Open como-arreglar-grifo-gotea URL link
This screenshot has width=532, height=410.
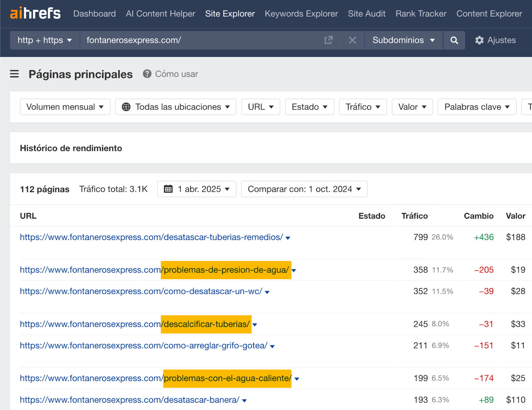pyautogui.click(x=144, y=345)
